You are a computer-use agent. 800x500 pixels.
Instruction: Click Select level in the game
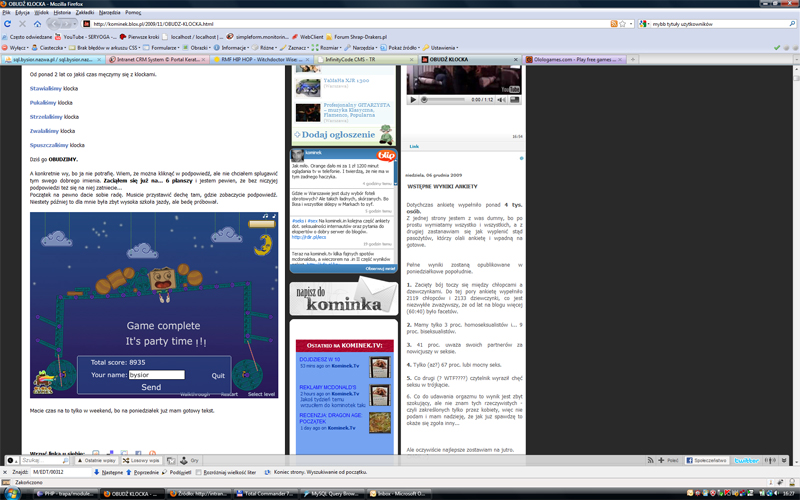pos(261,394)
